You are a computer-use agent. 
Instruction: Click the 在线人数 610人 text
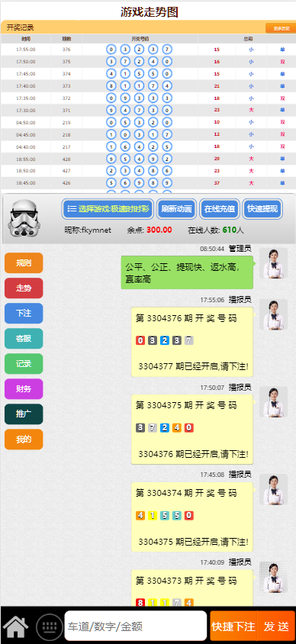(x=216, y=230)
